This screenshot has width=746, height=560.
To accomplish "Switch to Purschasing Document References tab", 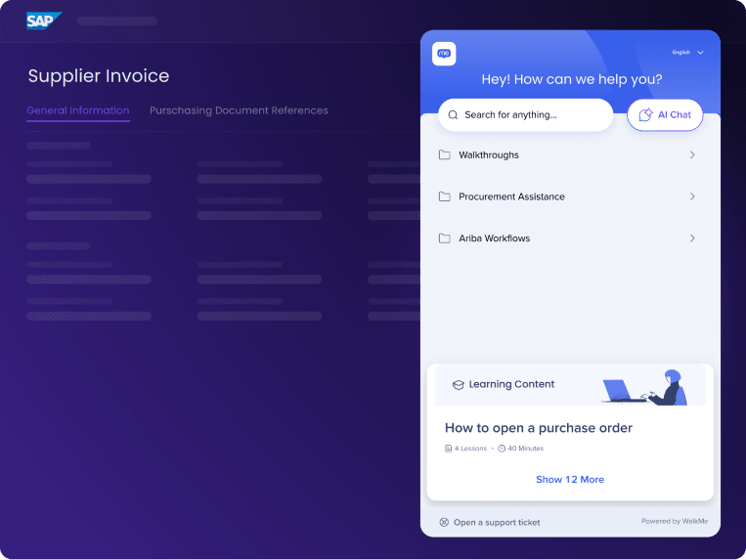I will [239, 110].
